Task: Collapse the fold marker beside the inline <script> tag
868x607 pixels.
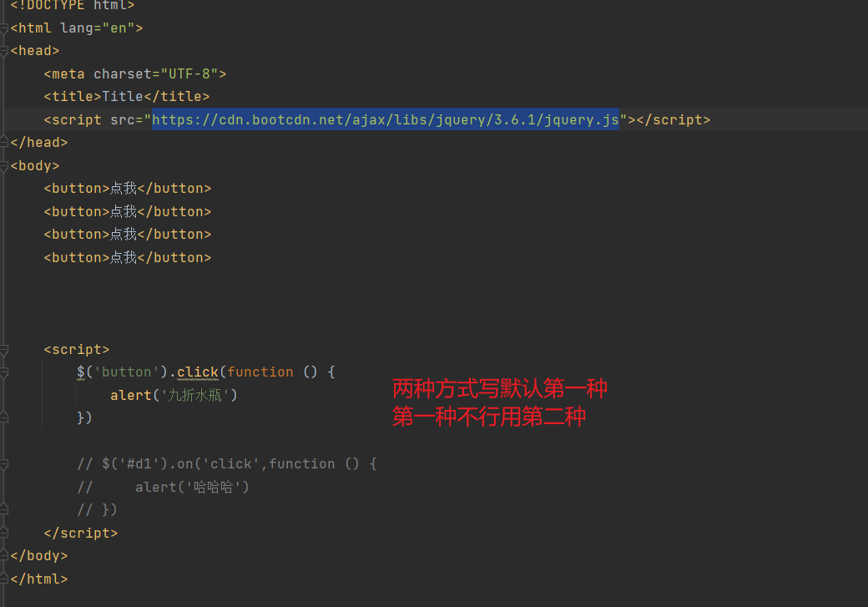Action: tap(4, 350)
